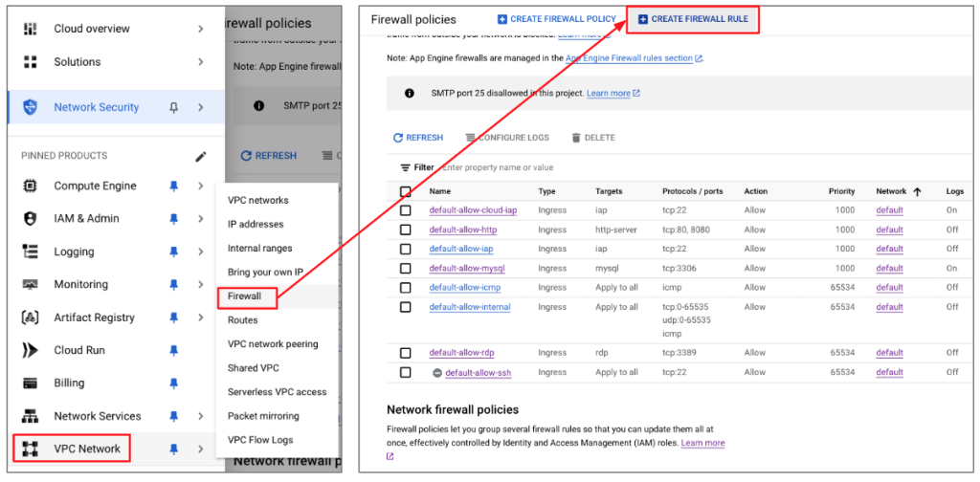The height and width of the screenshot is (482, 980).
Task: Check the default-allow-cloud-iap row checkbox
Action: tap(405, 210)
